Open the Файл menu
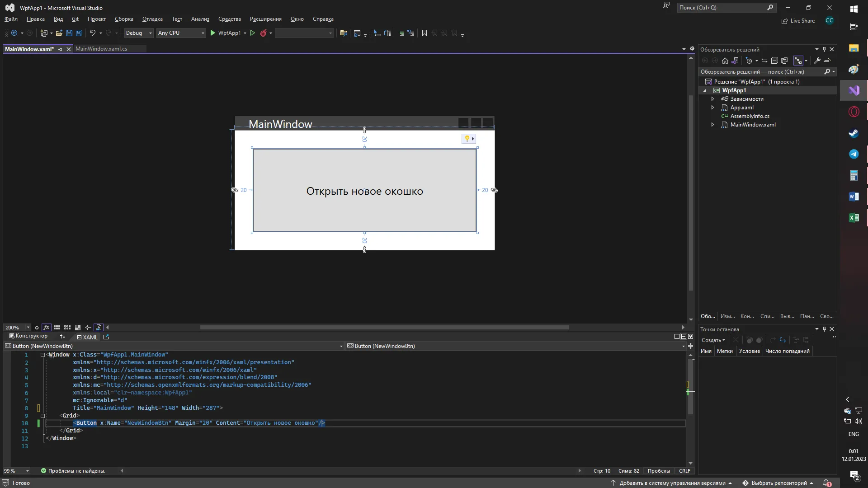 click(11, 19)
